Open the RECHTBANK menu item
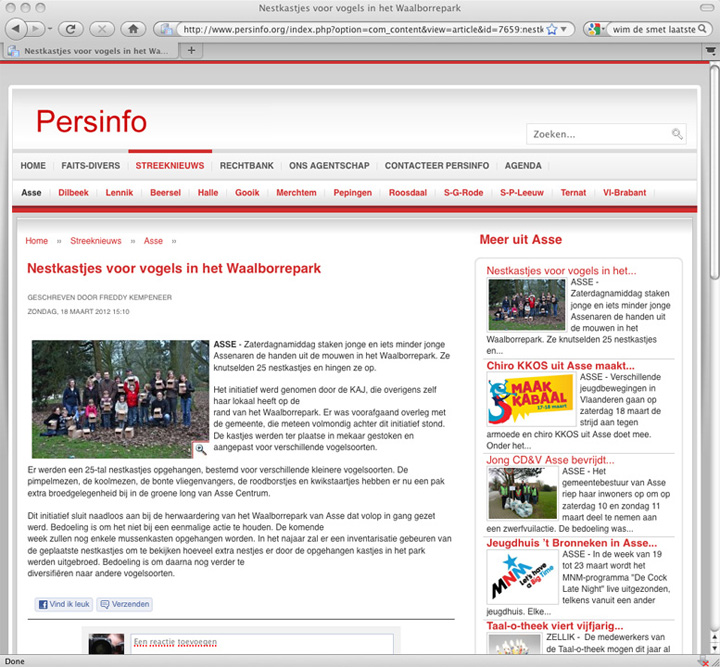Viewport: 720px width, 667px height. [x=247, y=166]
